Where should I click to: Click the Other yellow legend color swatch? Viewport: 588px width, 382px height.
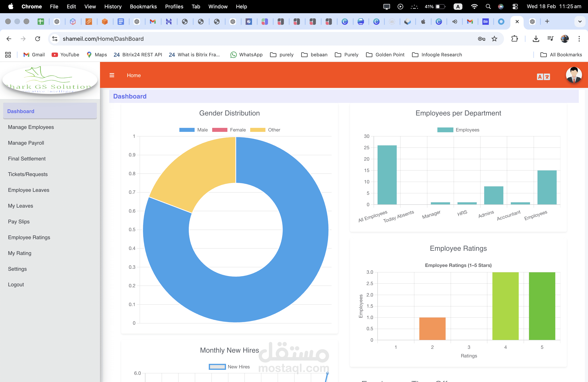point(258,130)
